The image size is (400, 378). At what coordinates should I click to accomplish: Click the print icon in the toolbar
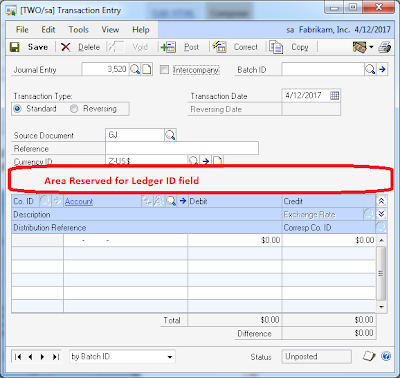click(384, 47)
